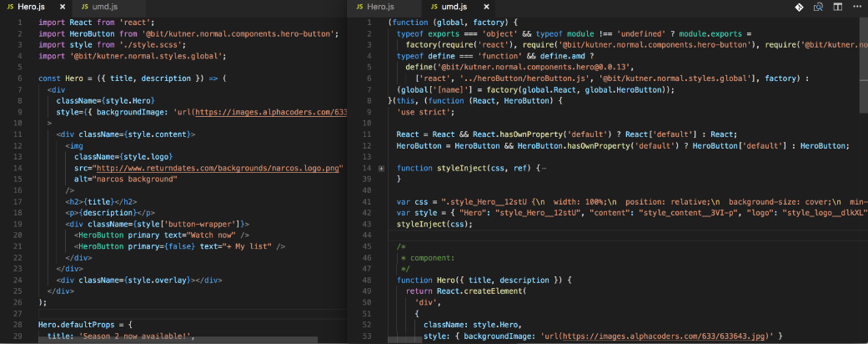
Task: Close the Hero.js tab in left pane
Action: pos(61,7)
